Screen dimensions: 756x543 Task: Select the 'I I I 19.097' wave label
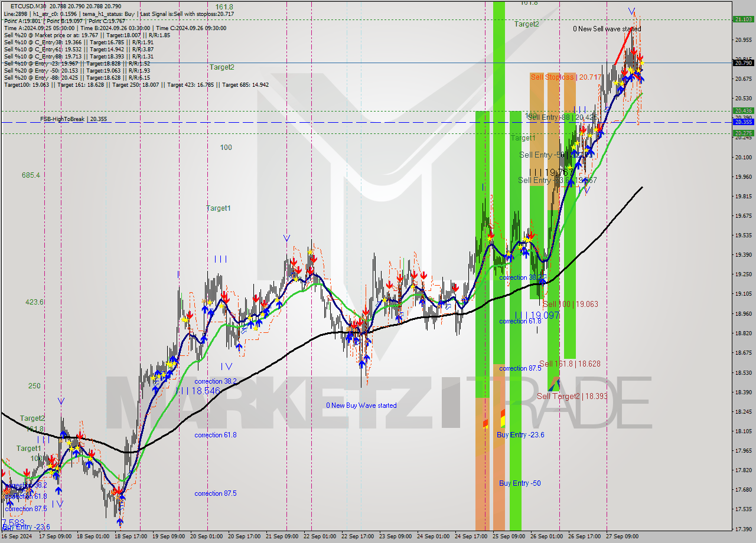coord(537,315)
